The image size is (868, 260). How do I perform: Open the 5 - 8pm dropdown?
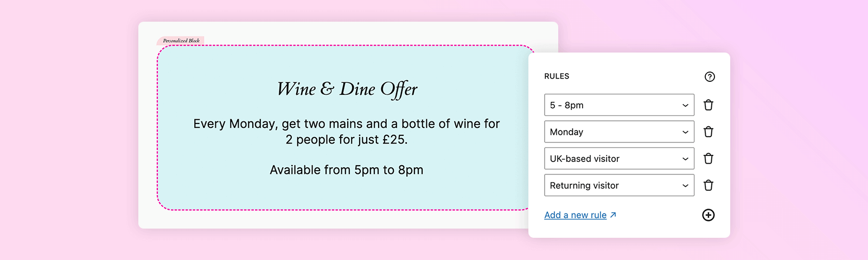point(619,105)
